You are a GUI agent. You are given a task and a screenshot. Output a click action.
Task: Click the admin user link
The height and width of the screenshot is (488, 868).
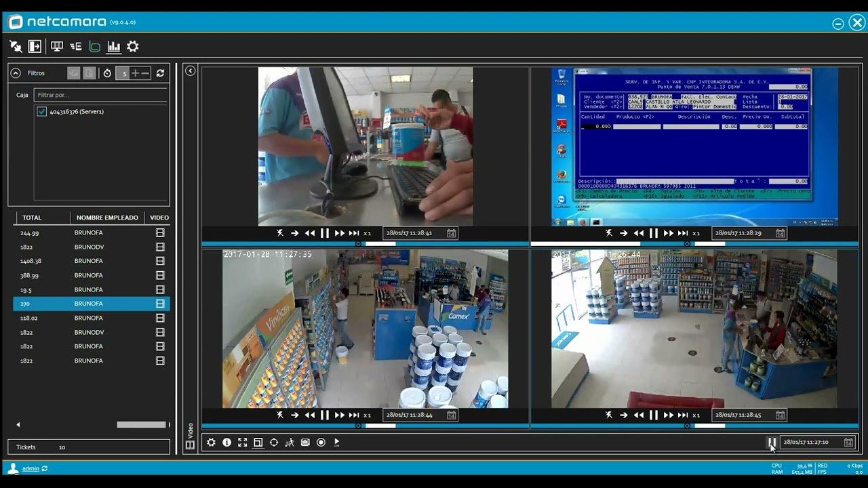click(x=31, y=468)
